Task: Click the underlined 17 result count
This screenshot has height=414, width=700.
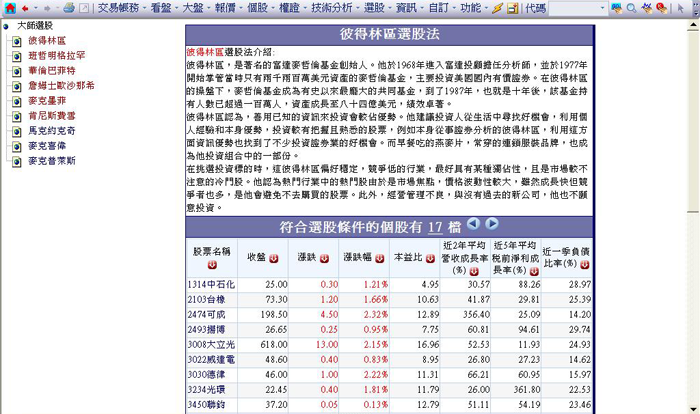Action: click(x=435, y=227)
